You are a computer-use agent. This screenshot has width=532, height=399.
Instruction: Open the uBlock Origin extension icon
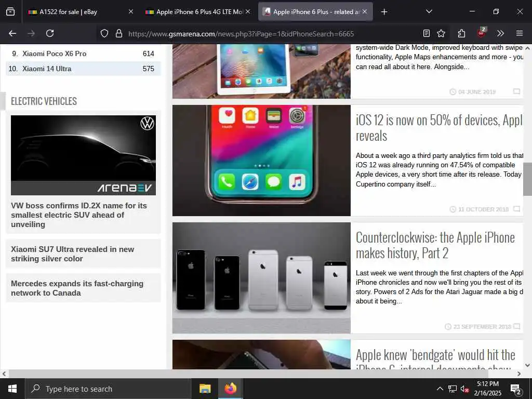tap(482, 33)
